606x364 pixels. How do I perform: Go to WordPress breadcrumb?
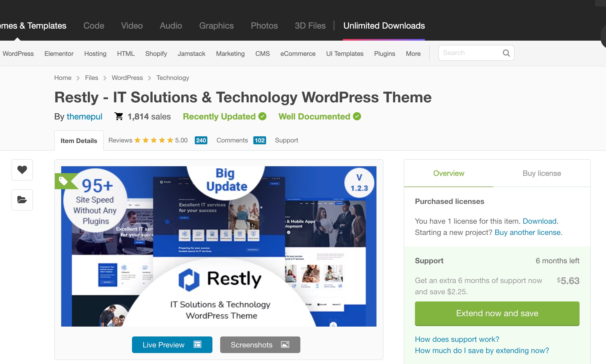tap(127, 78)
